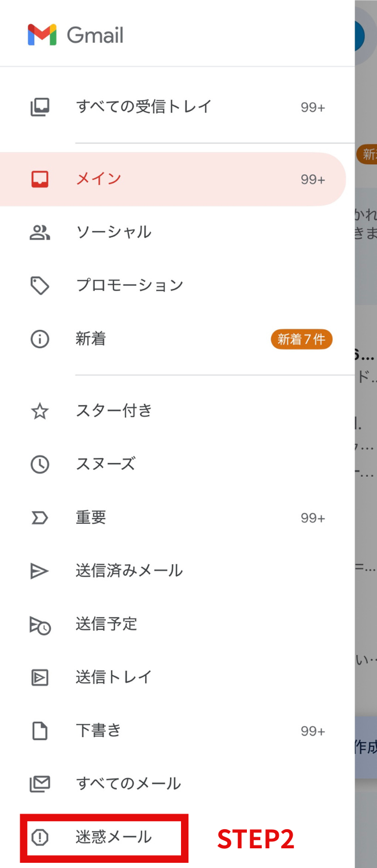The image size is (377, 868).
Task: Open the 迷惑メール spam folder
Action: tap(104, 837)
